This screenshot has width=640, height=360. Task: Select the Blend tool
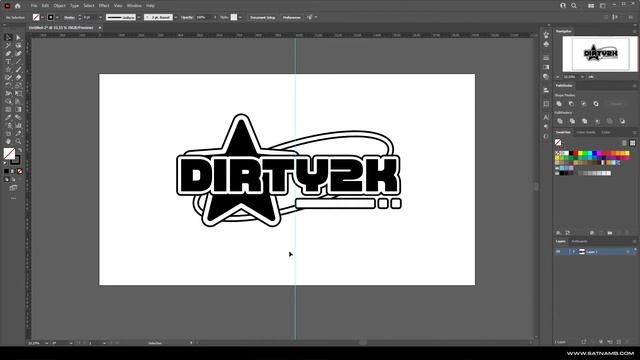pyautogui.click(x=18, y=118)
